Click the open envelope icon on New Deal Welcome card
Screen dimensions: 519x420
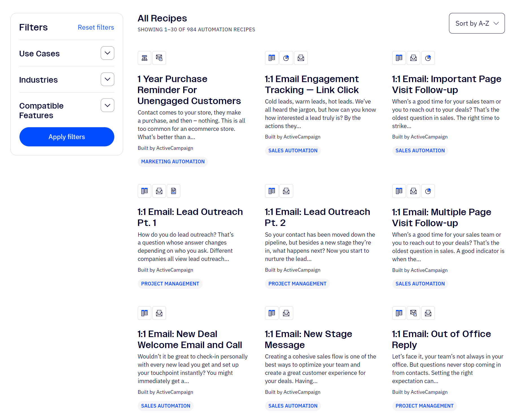coord(159,313)
